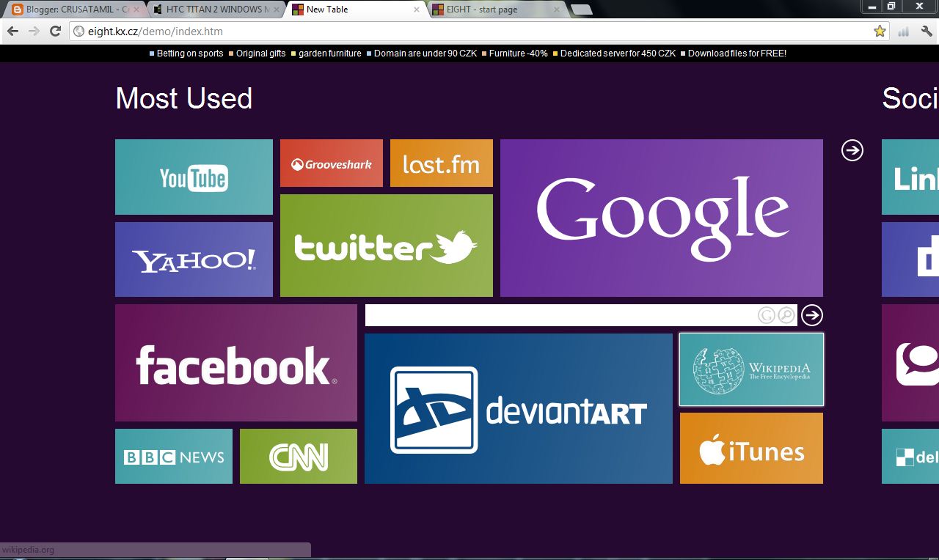Close the New Table tab
This screenshot has width=939, height=560.
417,10
